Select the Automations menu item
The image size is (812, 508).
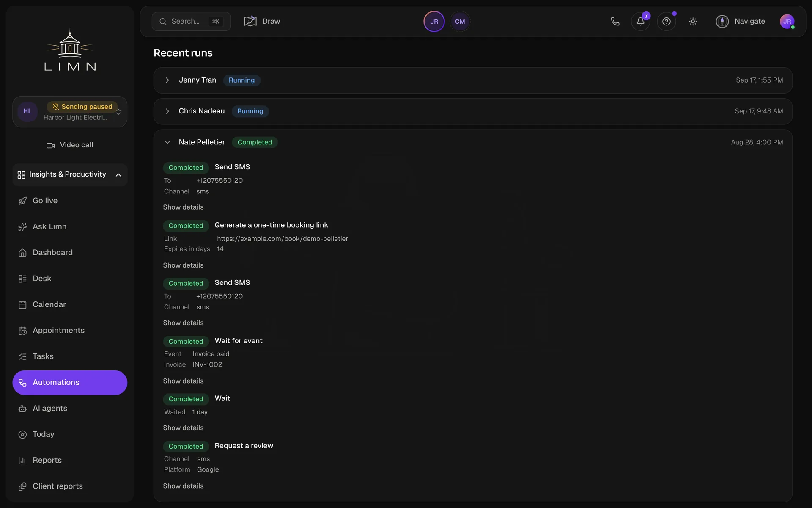click(70, 383)
